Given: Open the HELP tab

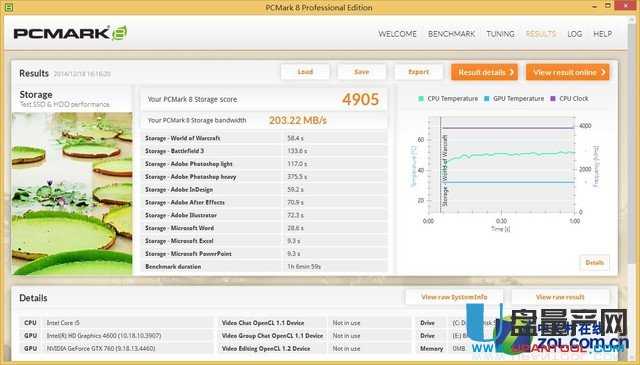Looking at the screenshot, I should (x=602, y=34).
